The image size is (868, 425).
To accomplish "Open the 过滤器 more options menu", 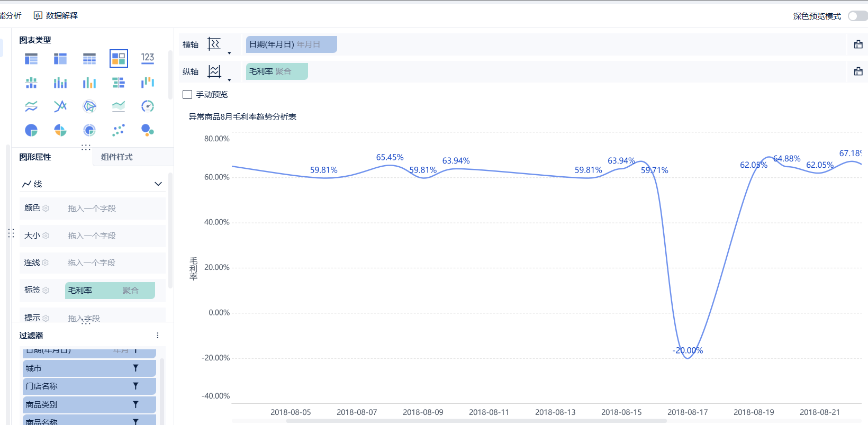I will coord(157,336).
